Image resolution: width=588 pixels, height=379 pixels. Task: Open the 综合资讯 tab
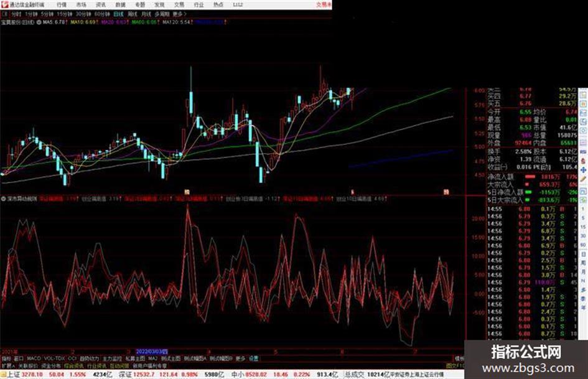pyautogui.click(x=73, y=365)
